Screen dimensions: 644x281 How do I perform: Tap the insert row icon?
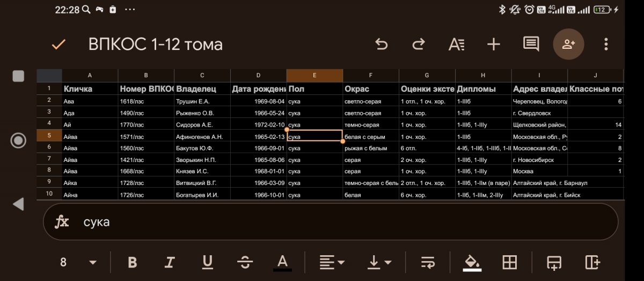click(554, 262)
